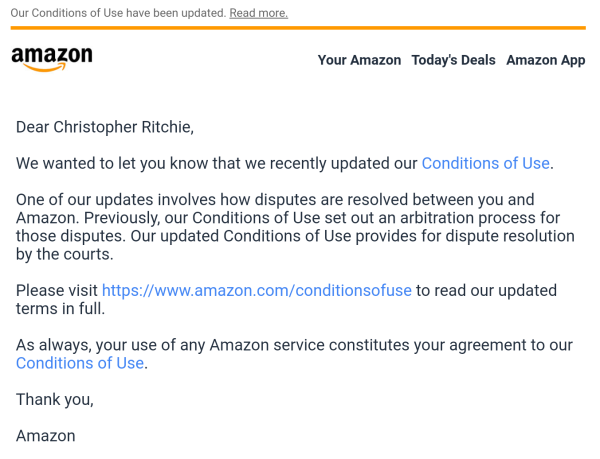The width and height of the screenshot is (600, 459).
Task: Open the Read more link
Action: (259, 13)
